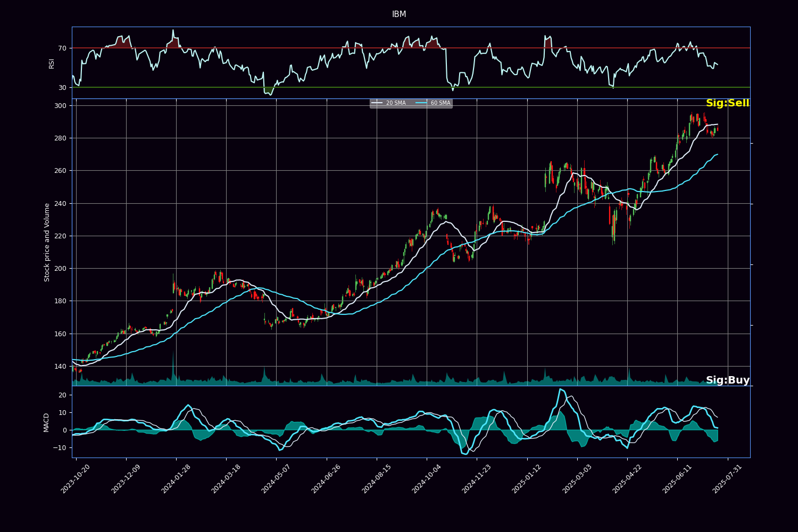798x532 pixels.
Task: Click the 280 price tick label
Action: click(x=60, y=138)
